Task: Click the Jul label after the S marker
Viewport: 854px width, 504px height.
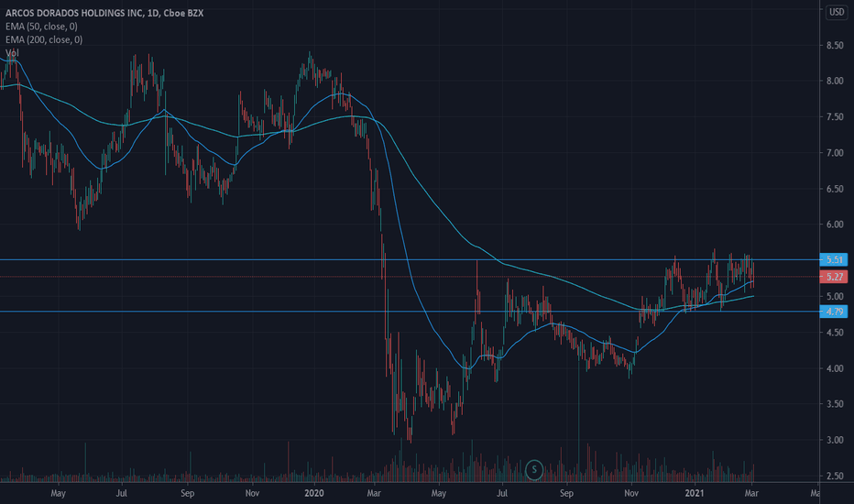Action: tap(501, 493)
